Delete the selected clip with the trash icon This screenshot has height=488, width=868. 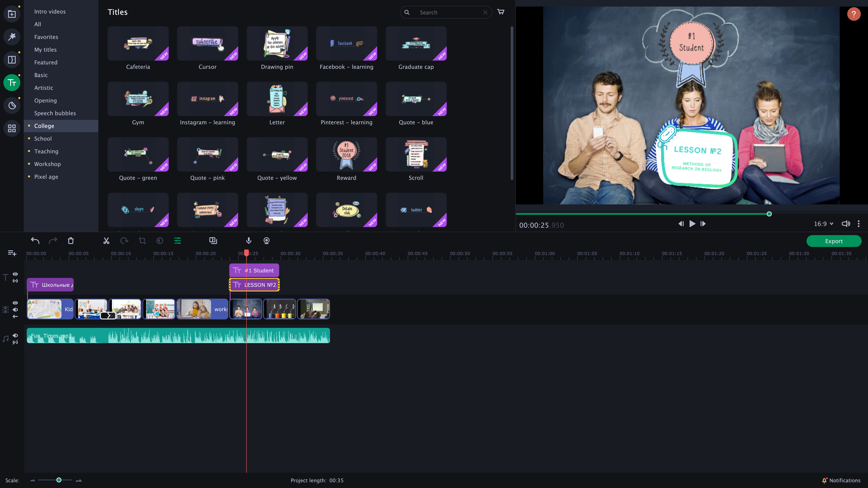[x=71, y=240]
